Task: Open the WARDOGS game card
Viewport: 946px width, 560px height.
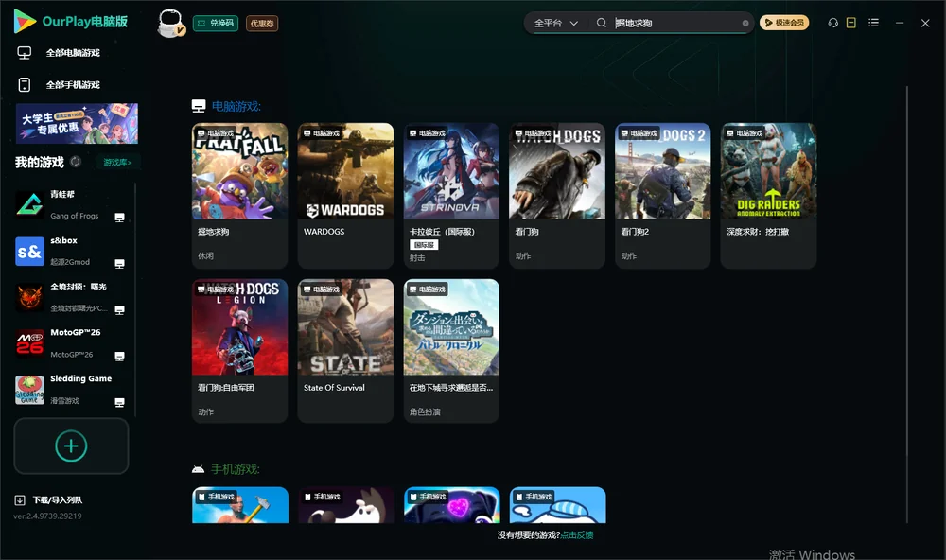Action: pyautogui.click(x=345, y=196)
